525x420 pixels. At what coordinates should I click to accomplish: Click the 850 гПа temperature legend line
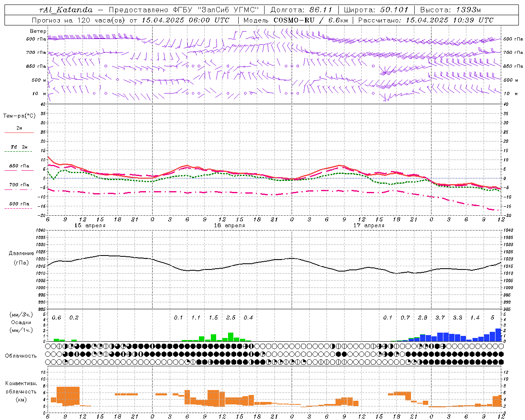[19, 170]
